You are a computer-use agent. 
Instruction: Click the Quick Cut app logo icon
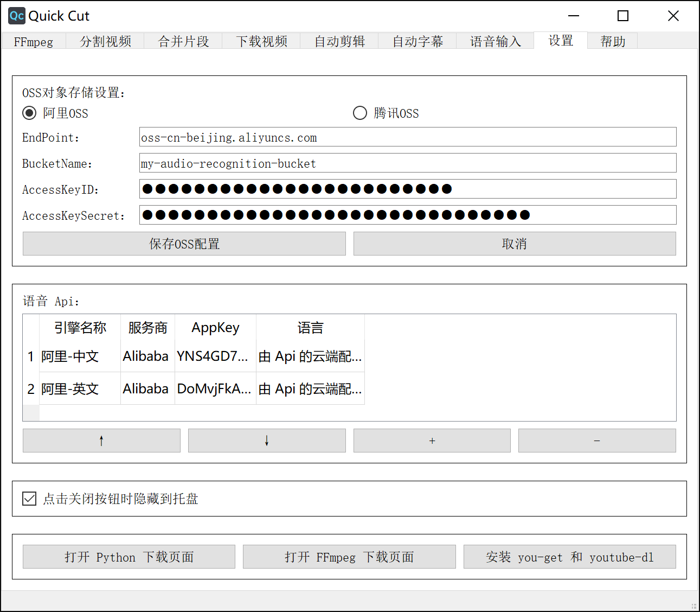[17, 16]
